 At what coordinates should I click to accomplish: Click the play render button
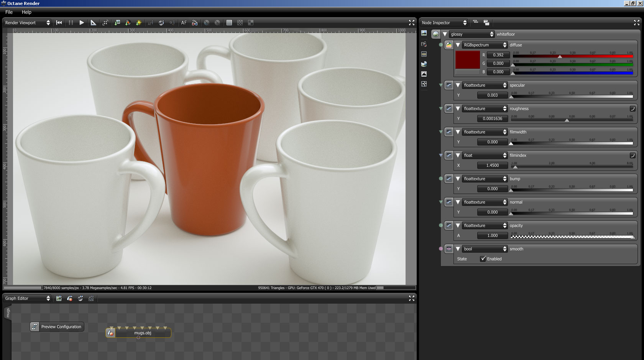click(82, 23)
